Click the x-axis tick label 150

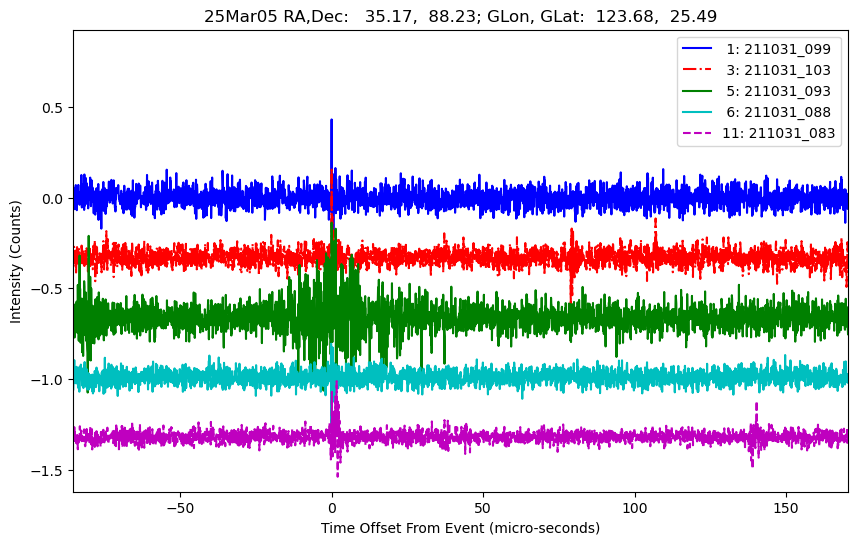tap(786, 508)
